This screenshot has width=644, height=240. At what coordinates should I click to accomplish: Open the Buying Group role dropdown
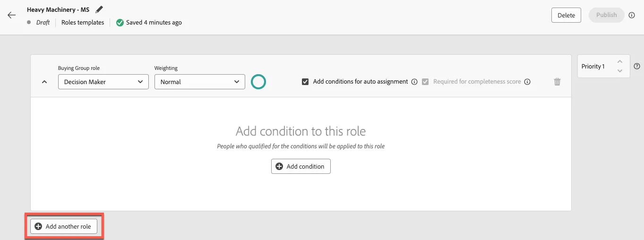point(103,82)
